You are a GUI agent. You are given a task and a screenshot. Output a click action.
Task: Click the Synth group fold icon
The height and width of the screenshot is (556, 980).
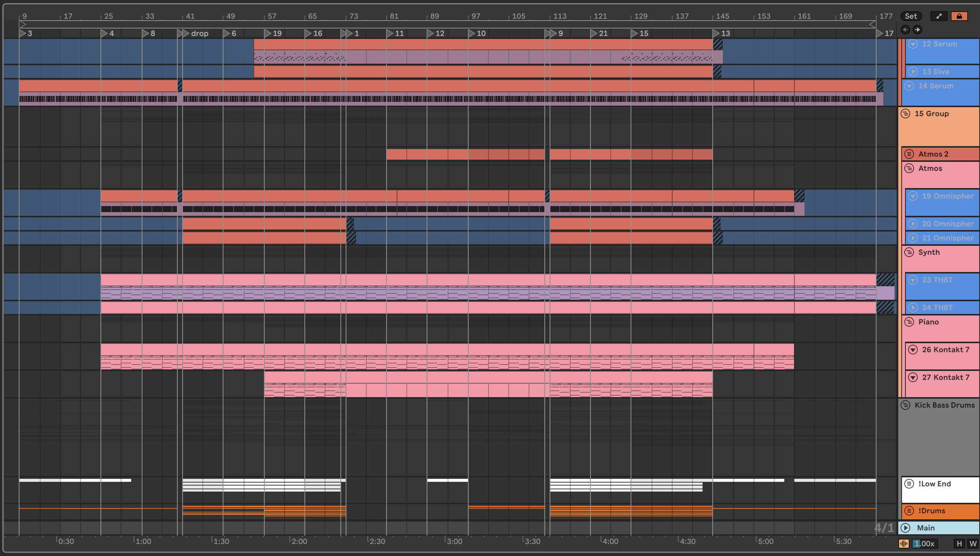click(909, 252)
